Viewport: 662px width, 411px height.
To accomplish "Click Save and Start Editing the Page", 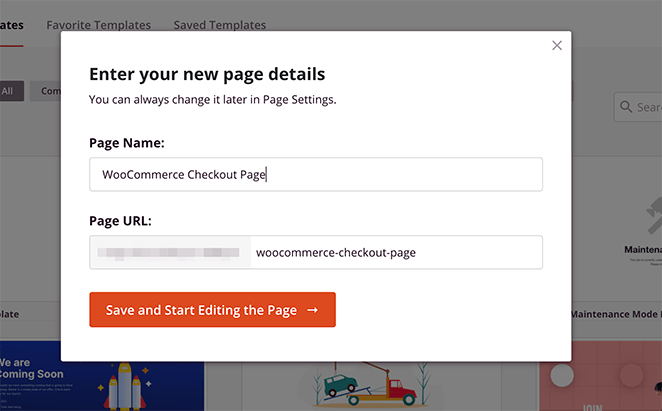I will coord(212,310).
